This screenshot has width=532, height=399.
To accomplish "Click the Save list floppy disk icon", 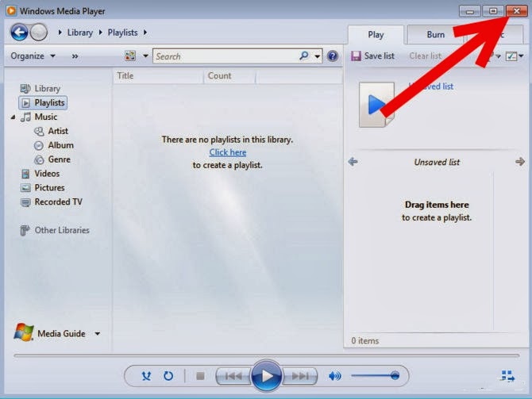I will 356,56.
